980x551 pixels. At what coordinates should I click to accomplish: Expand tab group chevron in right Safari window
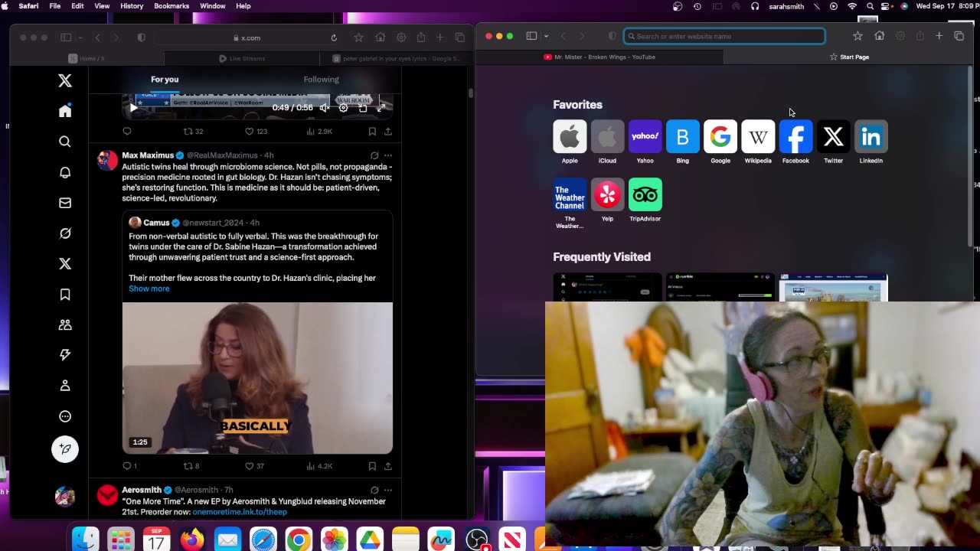click(546, 36)
